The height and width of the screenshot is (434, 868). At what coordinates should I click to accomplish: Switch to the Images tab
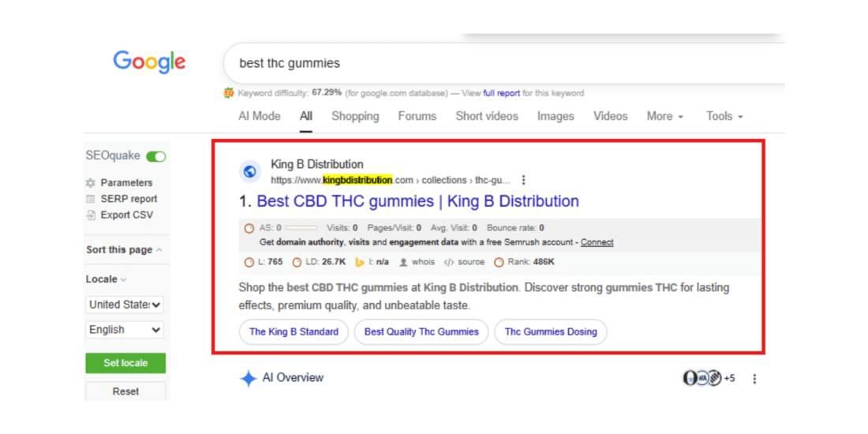click(x=556, y=116)
